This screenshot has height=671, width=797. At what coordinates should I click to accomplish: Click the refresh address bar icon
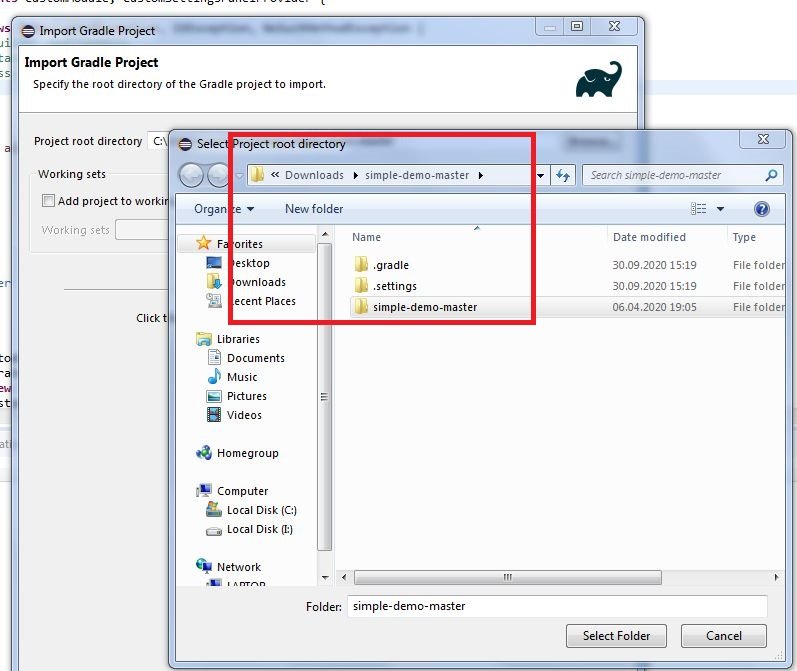(x=563, y=175)
